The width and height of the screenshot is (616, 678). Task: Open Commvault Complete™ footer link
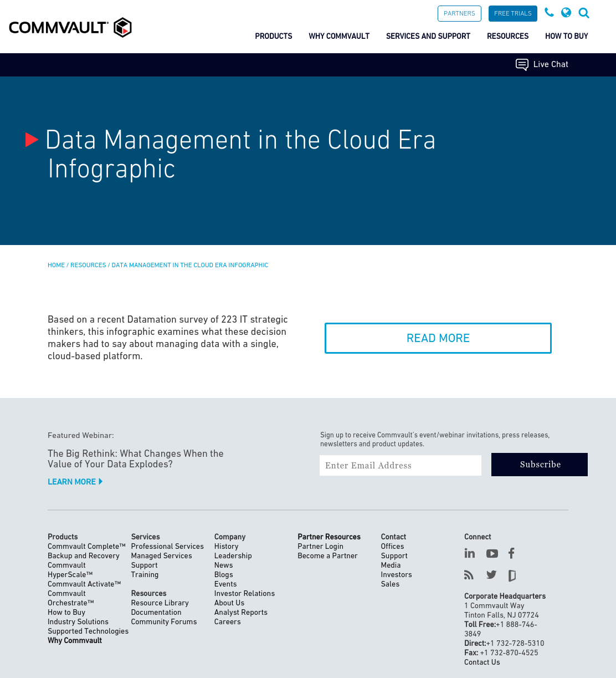[86, 547]
